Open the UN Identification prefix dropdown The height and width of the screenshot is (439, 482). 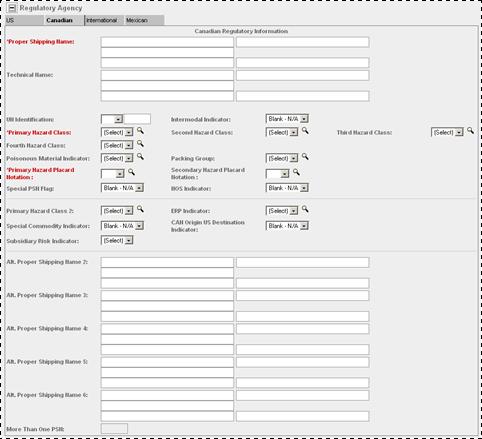pos(112,119)
